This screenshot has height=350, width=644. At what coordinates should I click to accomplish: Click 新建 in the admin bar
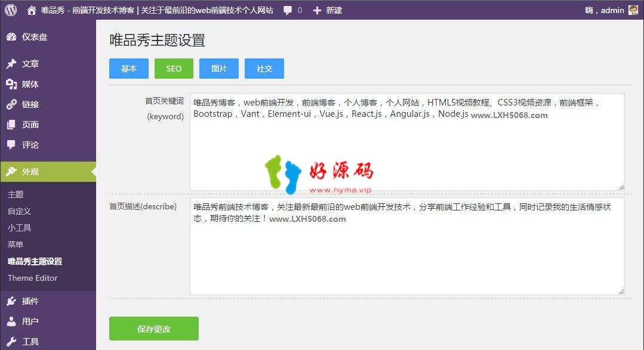tap(334, 10)
